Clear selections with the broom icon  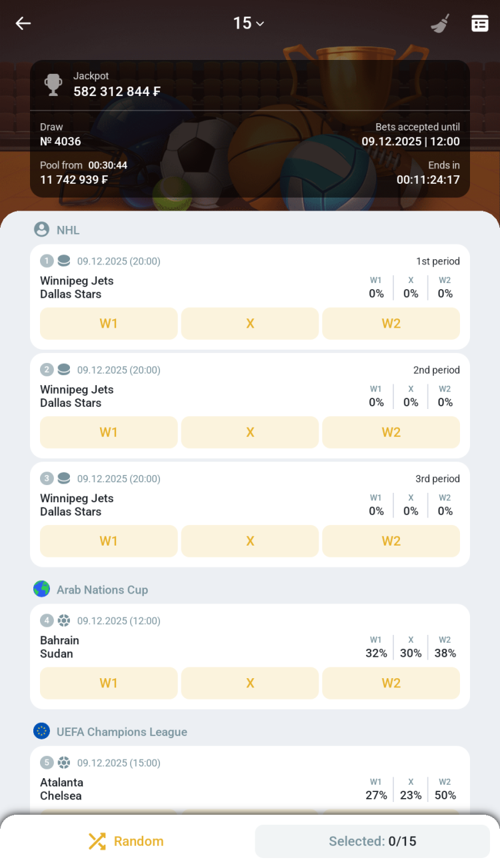(439, 23)
